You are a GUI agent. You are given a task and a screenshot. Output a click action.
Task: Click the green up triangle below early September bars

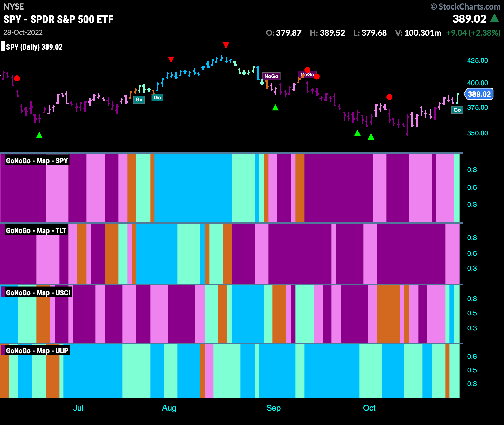(275, 107)
